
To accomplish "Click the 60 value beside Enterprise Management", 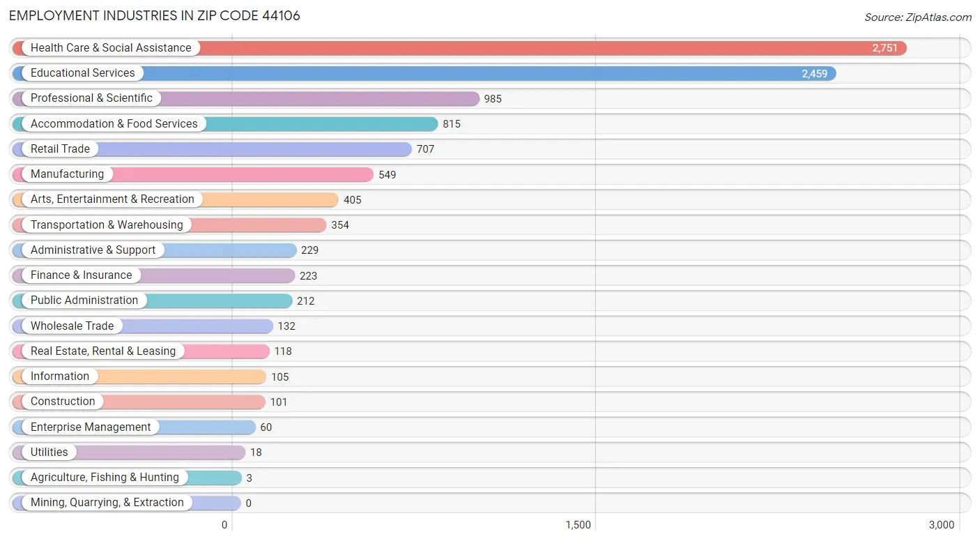I will (266, 427).
